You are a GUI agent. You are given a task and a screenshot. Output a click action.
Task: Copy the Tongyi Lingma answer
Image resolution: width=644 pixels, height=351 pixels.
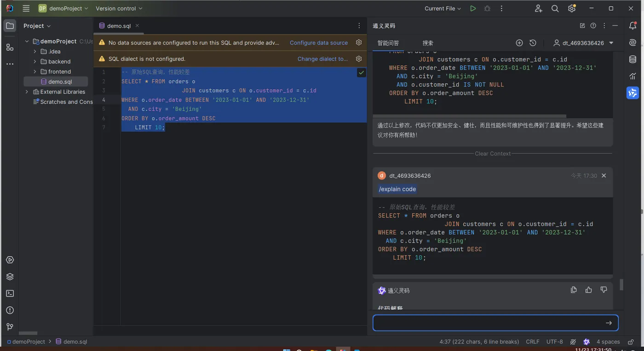[574, 290]
